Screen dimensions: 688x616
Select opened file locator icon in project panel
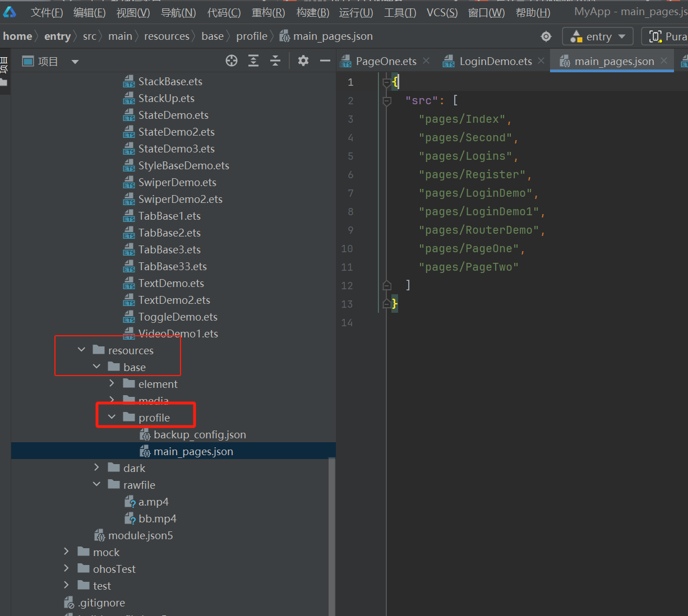pos(232,61)
